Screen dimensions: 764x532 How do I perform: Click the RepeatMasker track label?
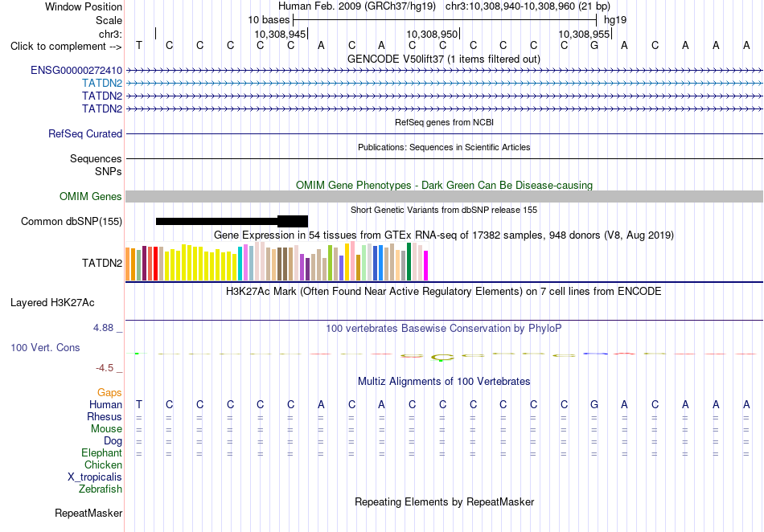click(x=88, y=514)
